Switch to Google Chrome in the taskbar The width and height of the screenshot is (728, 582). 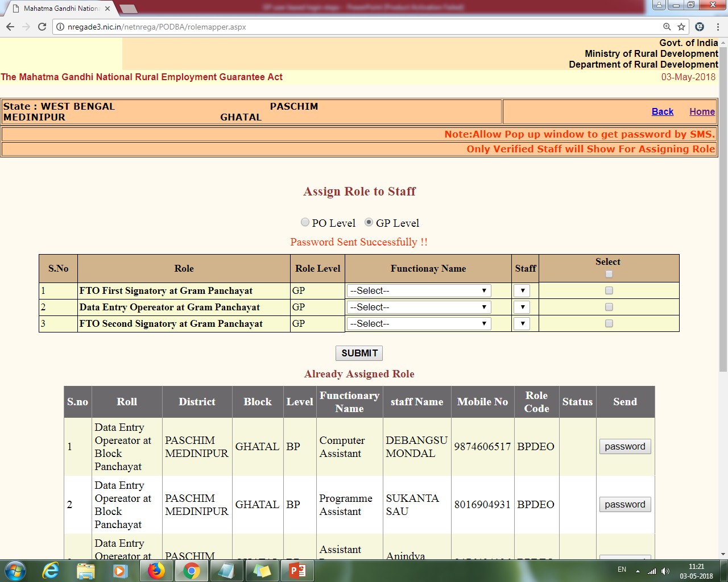coord(192,570)
